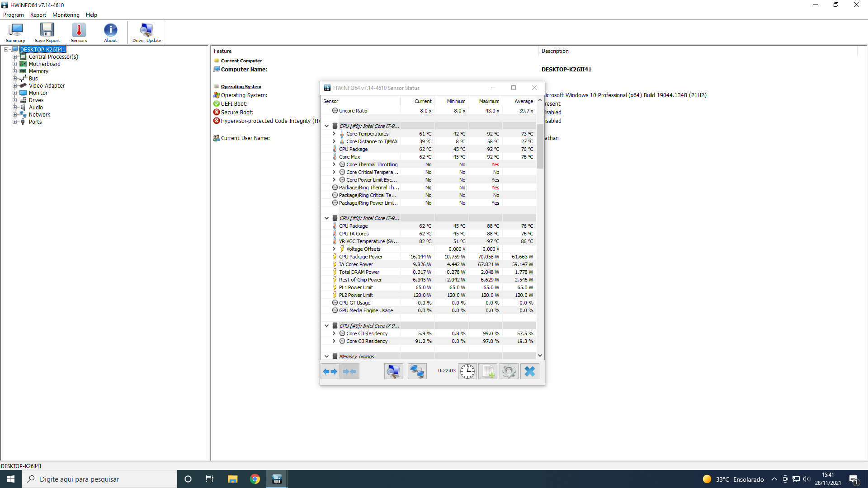Click the expand layout arrows button in Sensor Status

tap(330, 371)
